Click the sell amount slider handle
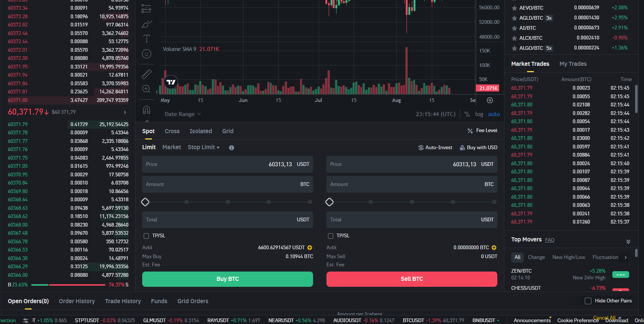Viewport: 644px width, 324px height. pyautogui.click(x=329, y=202)
